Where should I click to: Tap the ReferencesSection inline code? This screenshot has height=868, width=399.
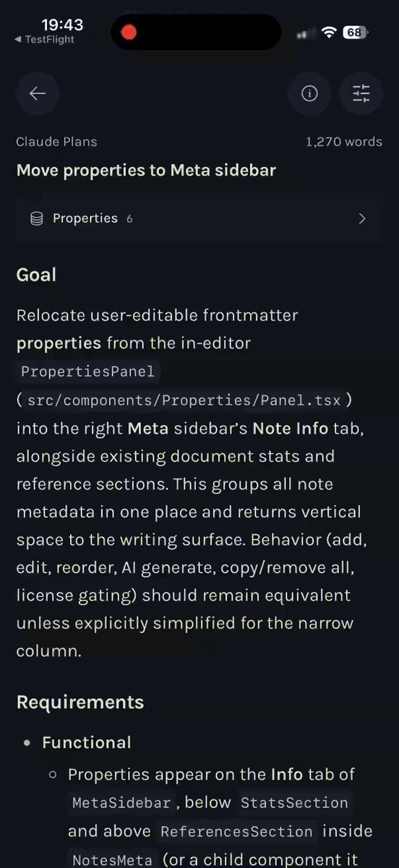coord(237,831)
